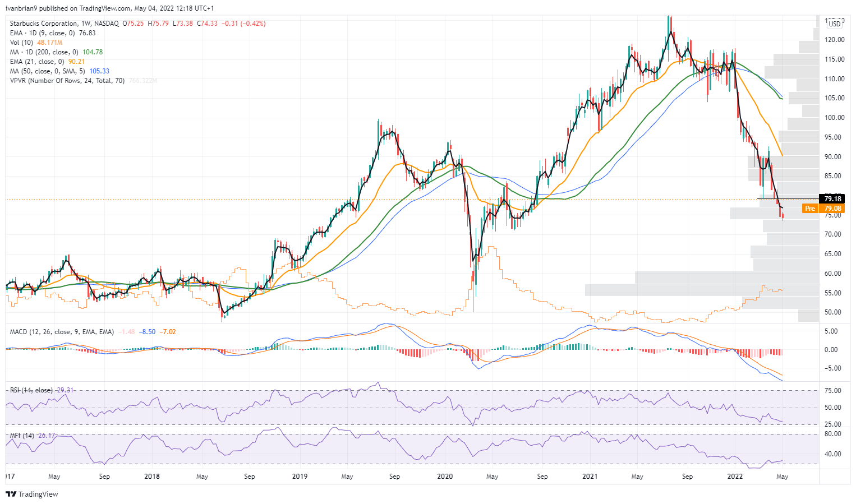Click the 2020 label on time axis
This screenshot has height=504, width=856.
[445, 477]
